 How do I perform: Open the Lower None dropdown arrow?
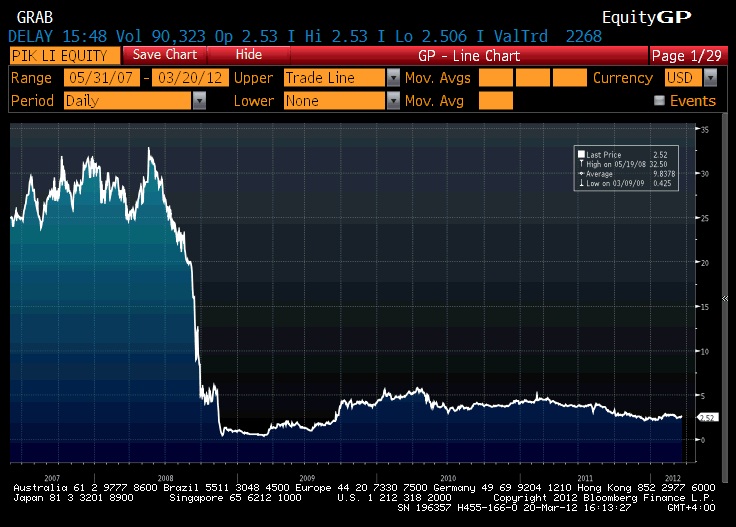pyautogui.click(x=393, y=100)
